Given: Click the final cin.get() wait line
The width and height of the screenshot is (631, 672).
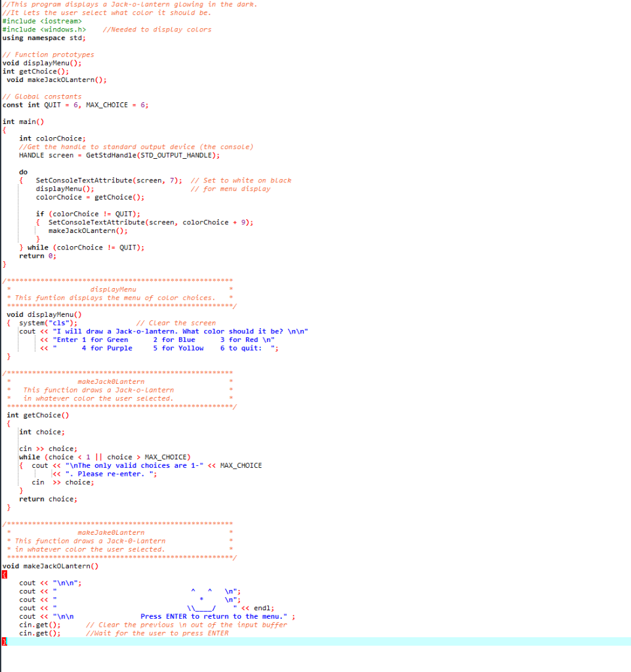Looking at the screenshot, I should tap(41, 633).
